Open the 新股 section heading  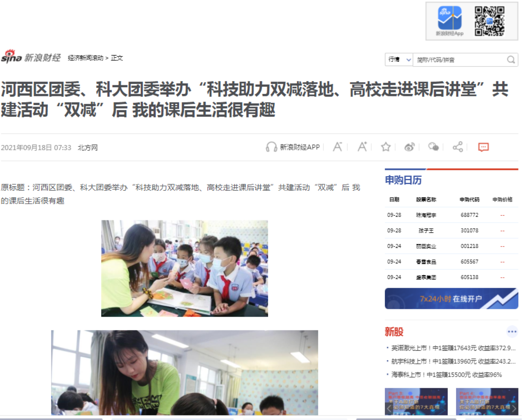coord(394,332)
